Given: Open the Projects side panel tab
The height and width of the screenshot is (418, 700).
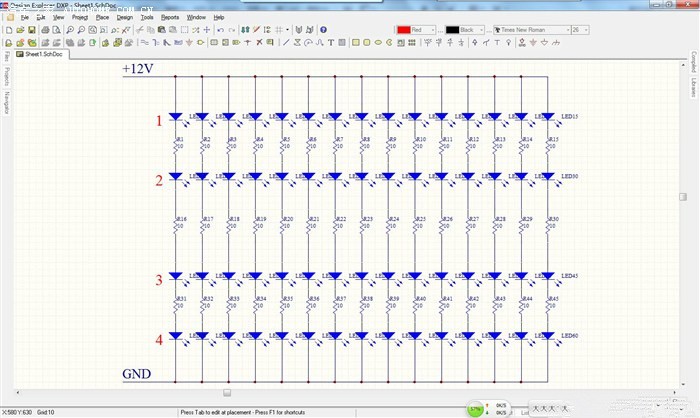Looking at the screenshot, I should (x=5, y=77).
